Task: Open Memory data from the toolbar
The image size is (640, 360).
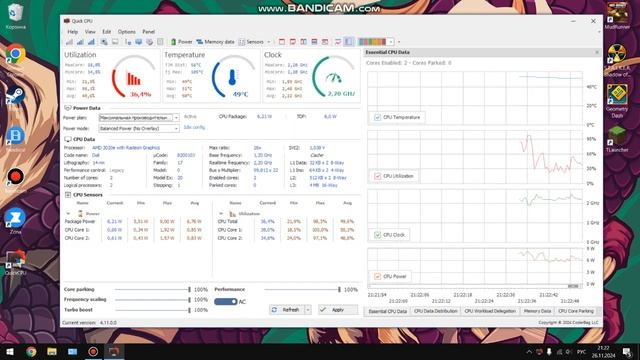Action: (216, 42)
